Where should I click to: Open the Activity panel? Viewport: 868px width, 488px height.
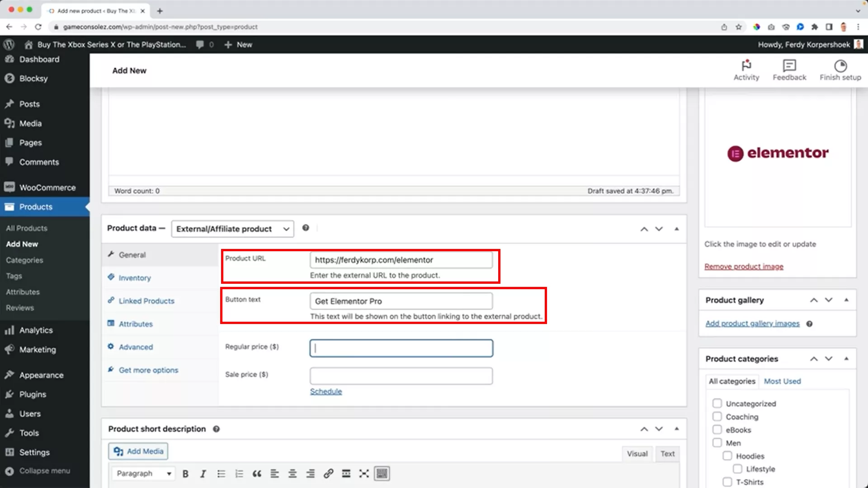[x=746, y=70]
